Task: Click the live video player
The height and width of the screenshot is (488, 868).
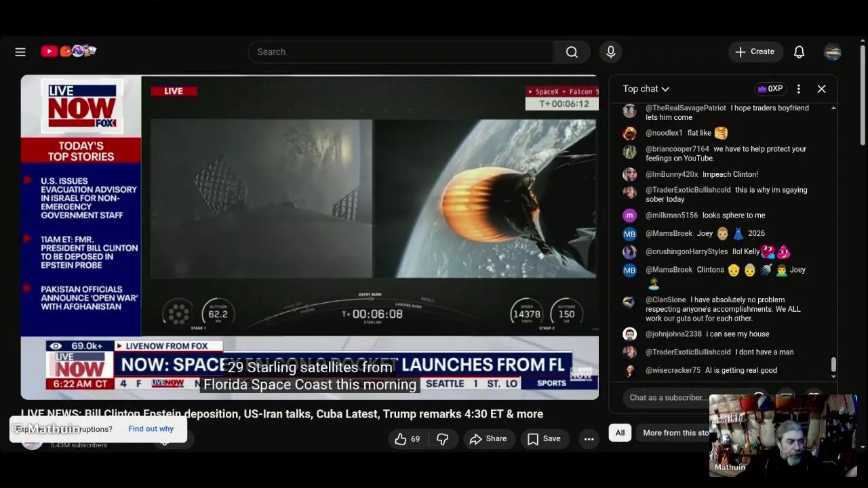Action: (x=309, y=237)
